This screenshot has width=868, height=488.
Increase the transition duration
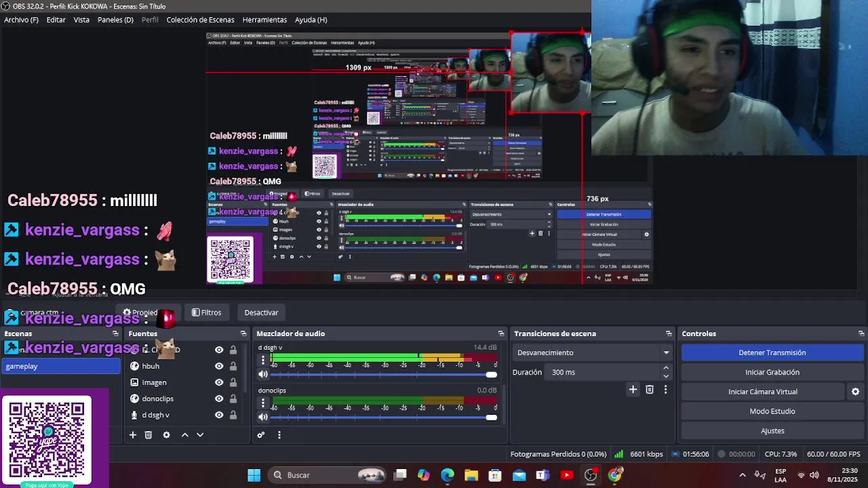[666, 368]
